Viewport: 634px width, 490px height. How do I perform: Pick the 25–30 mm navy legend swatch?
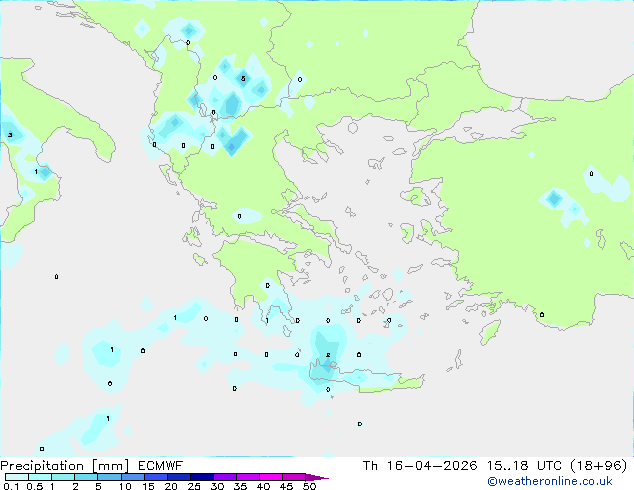[202, 477]
